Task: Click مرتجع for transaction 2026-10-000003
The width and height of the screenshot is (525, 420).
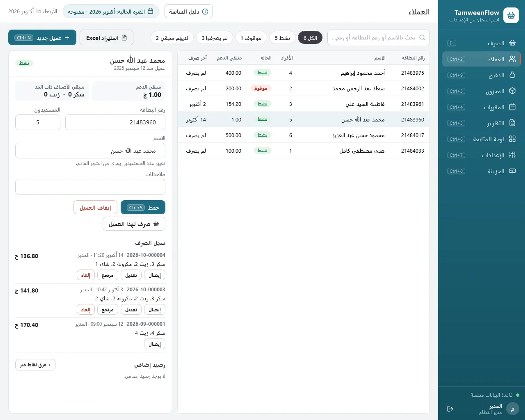Action: tap(108, 309)
